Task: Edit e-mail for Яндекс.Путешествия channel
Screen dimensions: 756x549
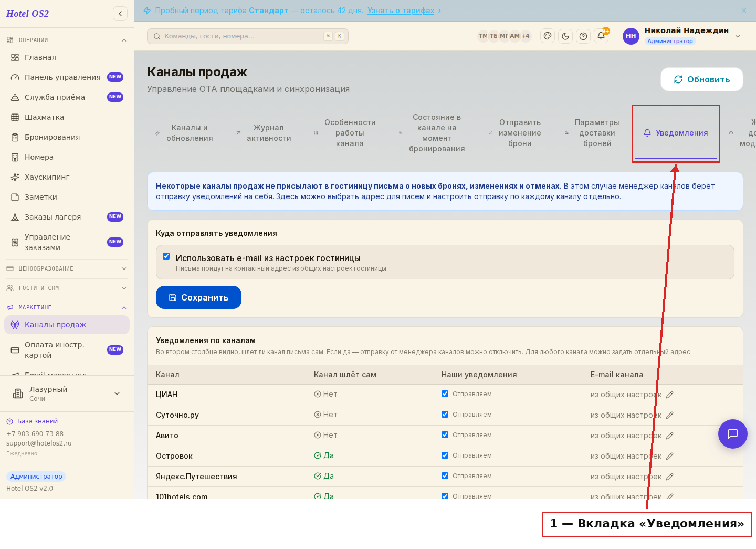Action: [x=670, y=477]
